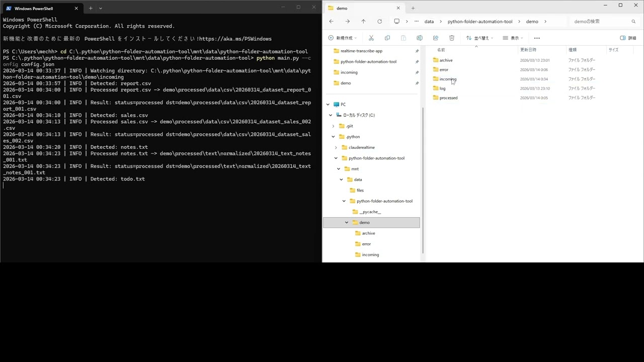644x362 pixels.
Task: Click the Cut scissors icon
Action: coord(371,38)
